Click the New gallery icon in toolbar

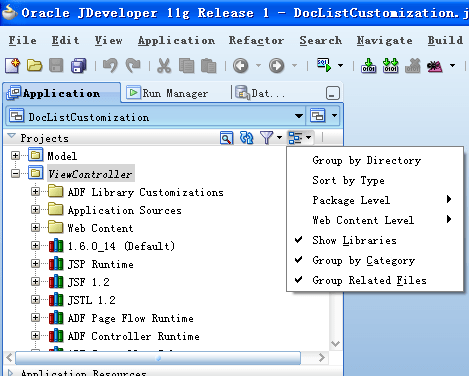pos(13,65)
